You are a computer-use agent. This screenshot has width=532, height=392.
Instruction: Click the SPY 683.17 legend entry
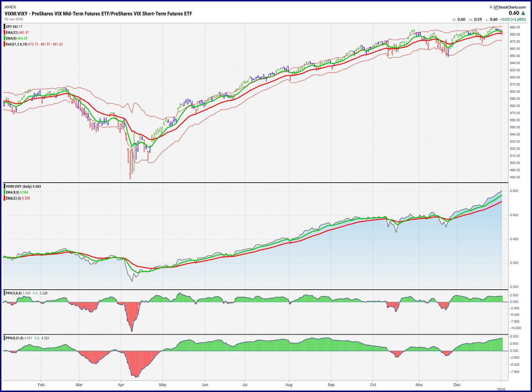(x=14, y=27)
